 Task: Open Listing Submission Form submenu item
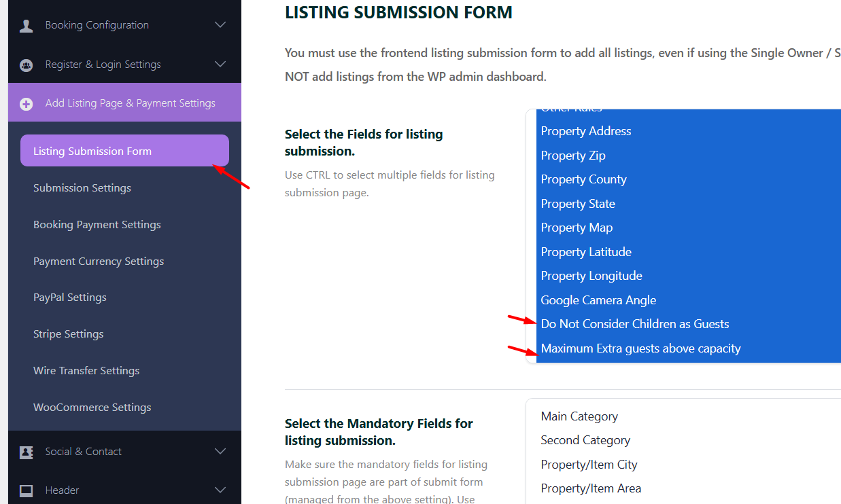pos(92,151)
